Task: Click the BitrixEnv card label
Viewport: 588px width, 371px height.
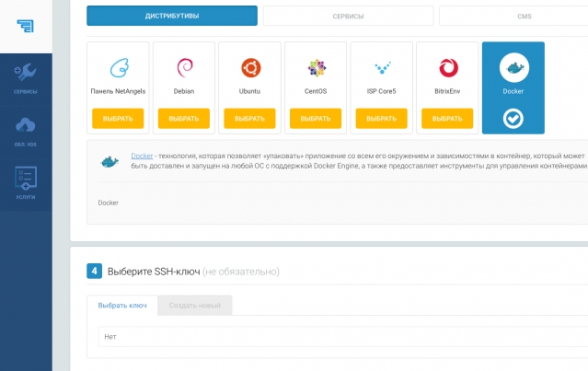Action: [x=447, y=91]
